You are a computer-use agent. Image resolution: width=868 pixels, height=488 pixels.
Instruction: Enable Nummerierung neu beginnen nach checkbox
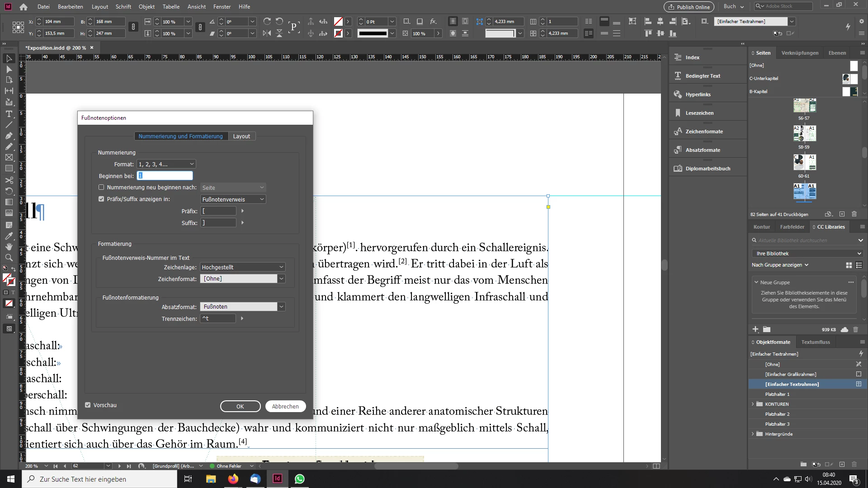(x=101, y=187)
